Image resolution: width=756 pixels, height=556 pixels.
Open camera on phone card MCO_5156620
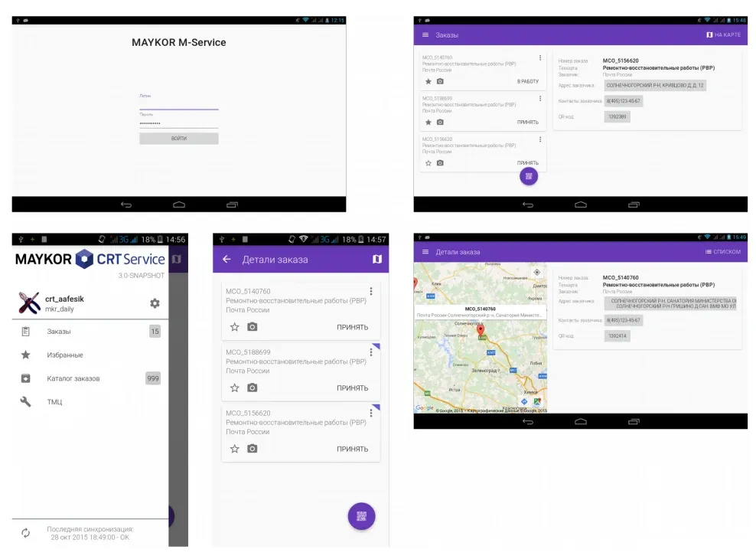tap(253, 449)
